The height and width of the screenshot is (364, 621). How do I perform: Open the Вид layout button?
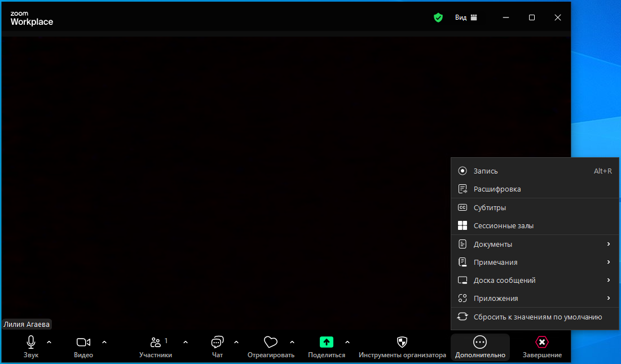[x=466, y=17]
